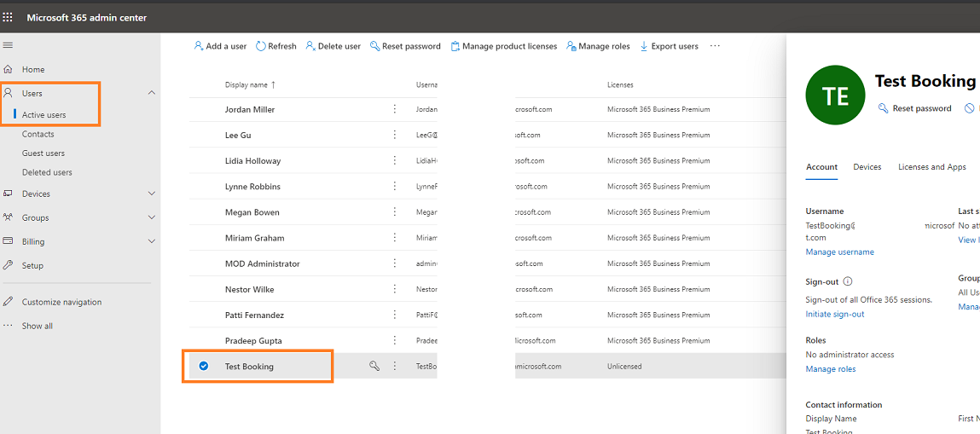Select the Pradeep Gupta user row
Screen dimensions: 980x434
[488, 341]
